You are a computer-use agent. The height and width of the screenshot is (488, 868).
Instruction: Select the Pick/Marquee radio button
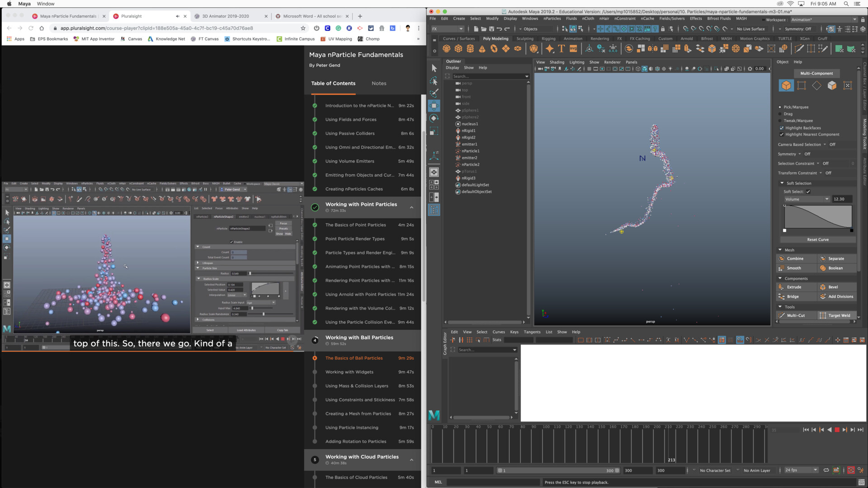coord(781,107)
